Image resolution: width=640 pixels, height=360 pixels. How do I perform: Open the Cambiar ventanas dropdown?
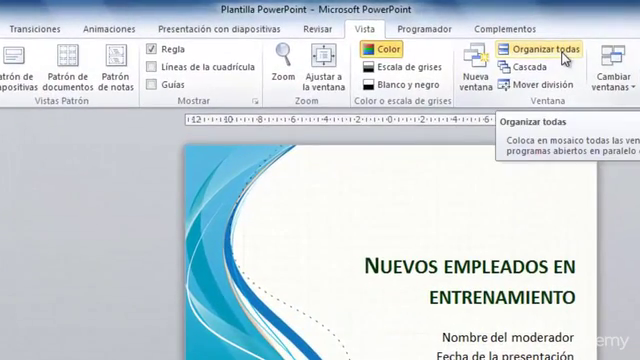click(613, 68)
